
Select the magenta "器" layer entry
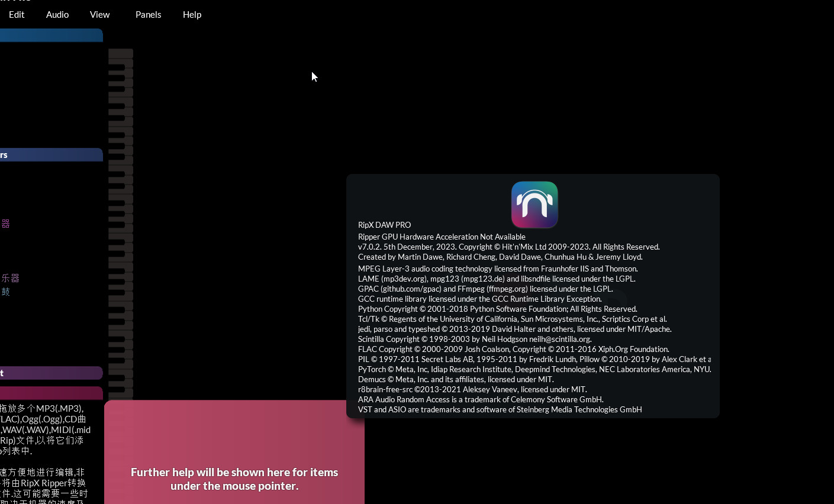click(5, 224)
